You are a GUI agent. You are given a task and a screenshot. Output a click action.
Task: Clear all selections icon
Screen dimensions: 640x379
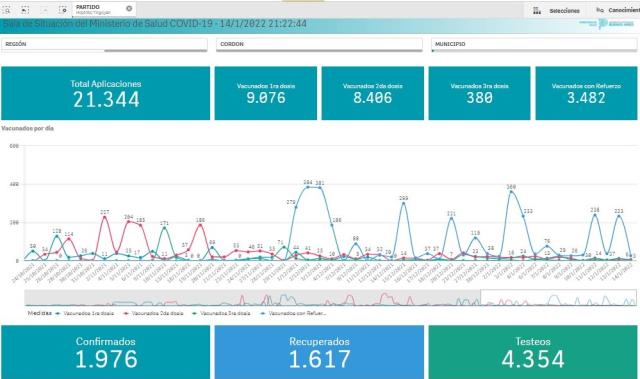(x=62, y=10)
